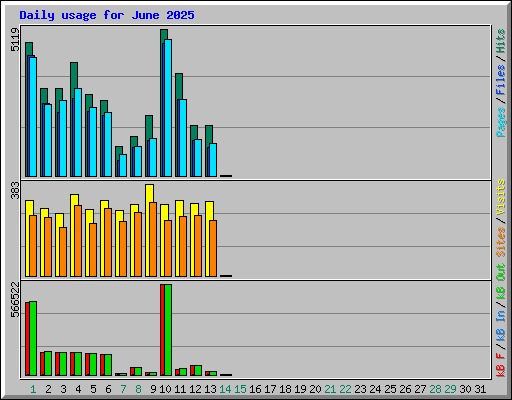Viewport: 512px width, 400px height.
Task: Click the 'Files' legend label
Action: [501, 80]
